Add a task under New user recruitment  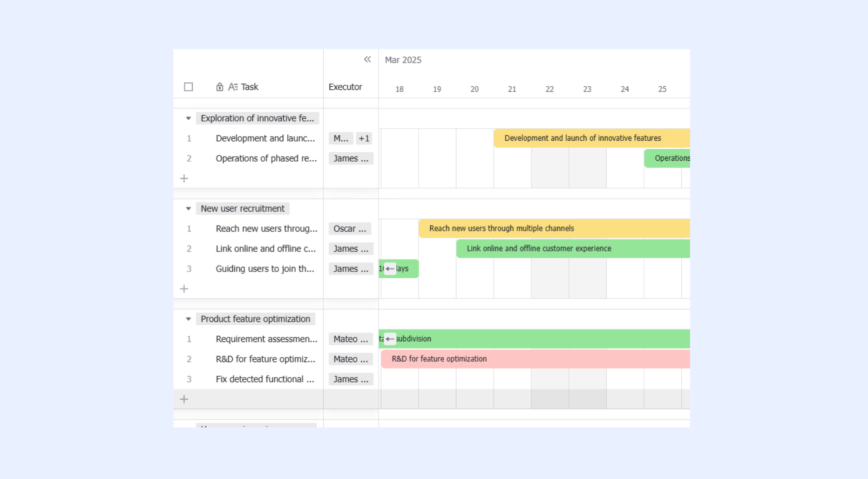click(184, 289)
